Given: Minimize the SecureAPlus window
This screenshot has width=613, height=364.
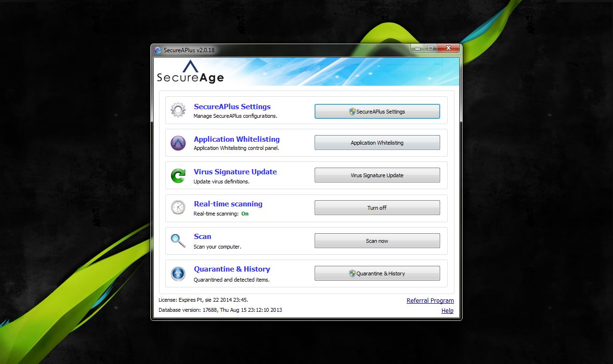Looking at the screenshot, I should 418,48.
